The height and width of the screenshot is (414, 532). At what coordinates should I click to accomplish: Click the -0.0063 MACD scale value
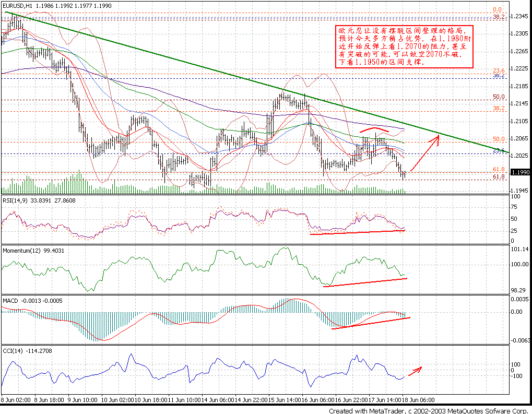tap(521, 340)
